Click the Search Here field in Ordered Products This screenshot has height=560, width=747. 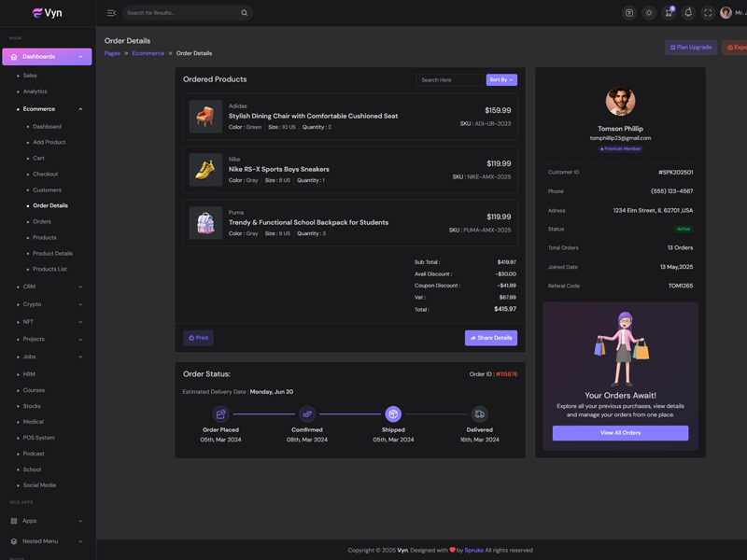click(x=448, y=80)
